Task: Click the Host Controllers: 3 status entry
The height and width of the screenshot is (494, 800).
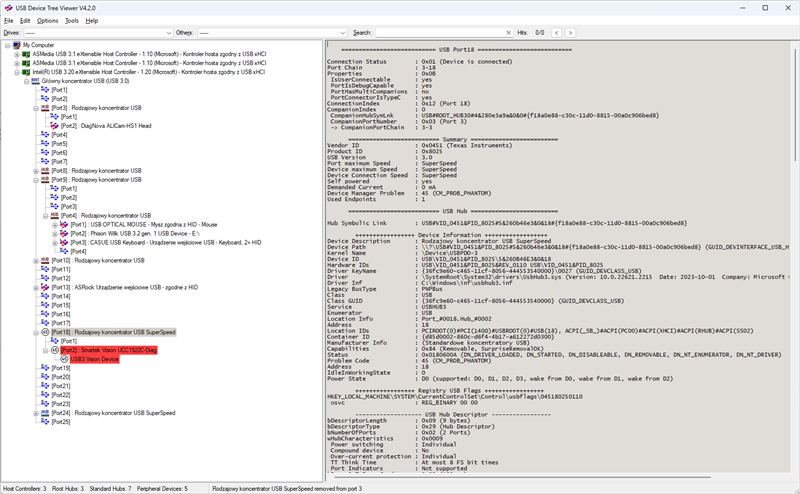Action: [24, 489]
